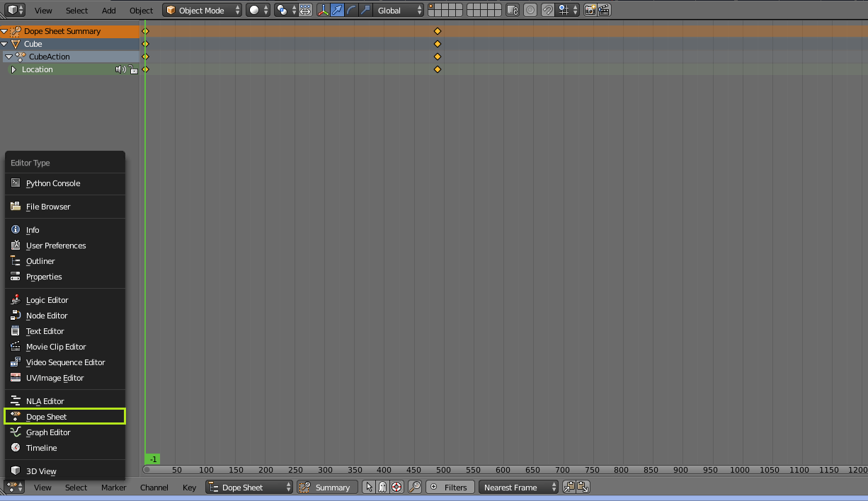Image resolution: width=868 pixels, height=501 pixels.
Task: Open the Nearest Frame auto-snap dropdown
Action: (x=519, y=487)
